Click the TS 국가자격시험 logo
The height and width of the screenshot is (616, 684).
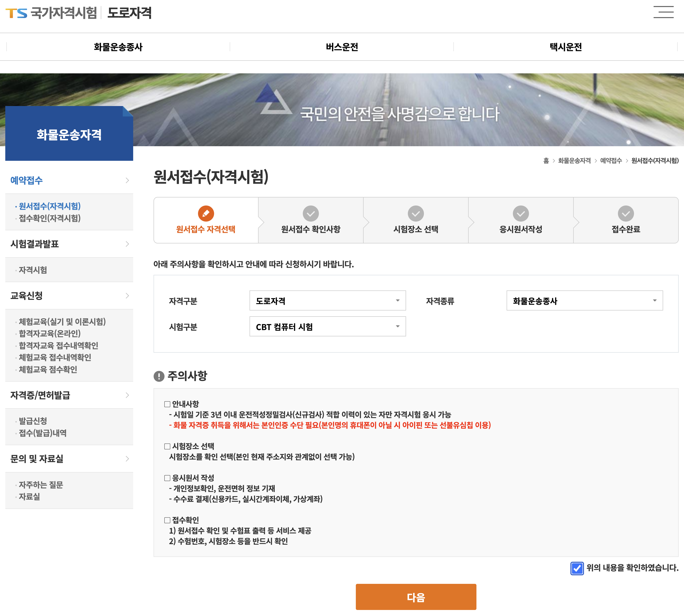[51, 13]
